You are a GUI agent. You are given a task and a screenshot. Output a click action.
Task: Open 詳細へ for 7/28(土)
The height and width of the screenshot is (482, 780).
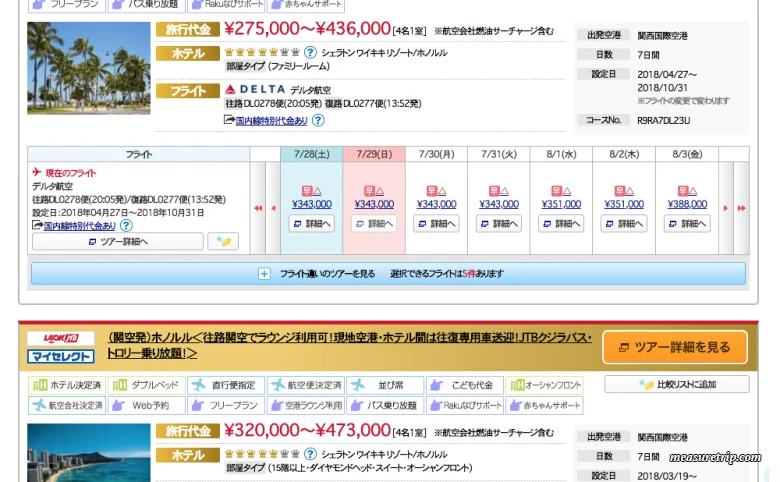point(311,224)
